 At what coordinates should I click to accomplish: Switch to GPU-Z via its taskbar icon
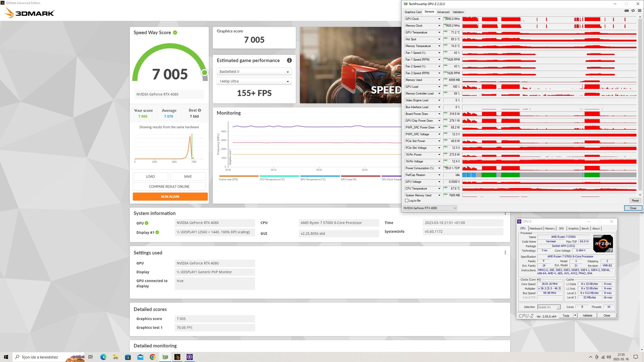coord(165,357)
